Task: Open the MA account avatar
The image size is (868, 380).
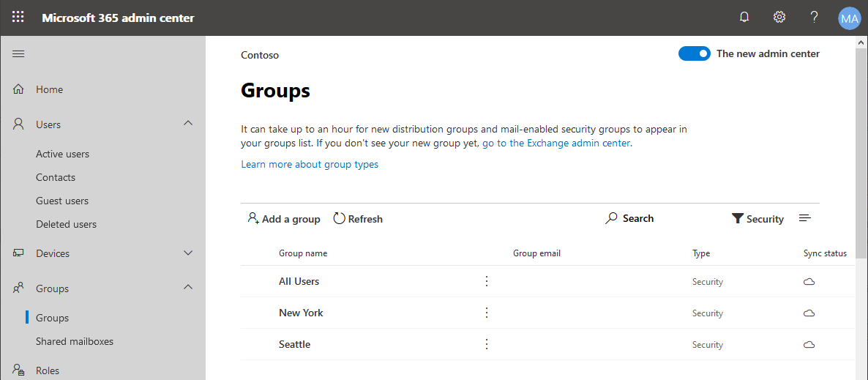Action: point(849,18)
